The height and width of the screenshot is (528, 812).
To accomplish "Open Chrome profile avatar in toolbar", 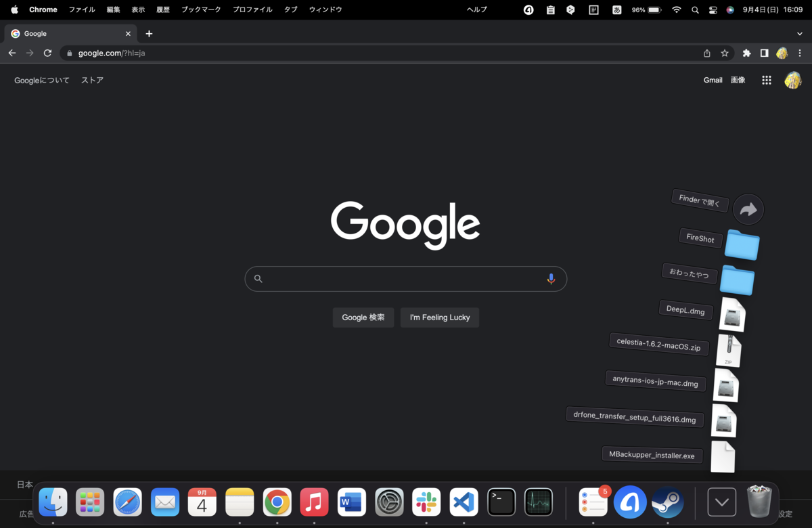I will 782,53.
